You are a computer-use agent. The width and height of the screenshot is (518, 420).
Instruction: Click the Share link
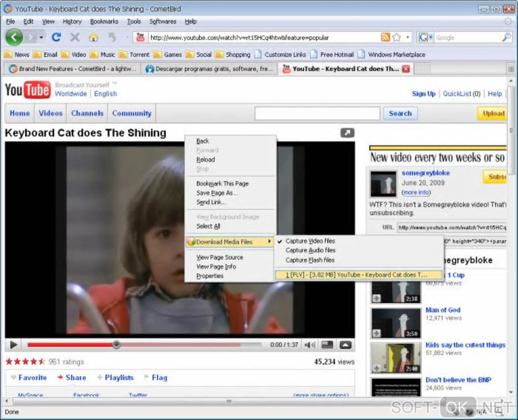(x=72, y=377)
